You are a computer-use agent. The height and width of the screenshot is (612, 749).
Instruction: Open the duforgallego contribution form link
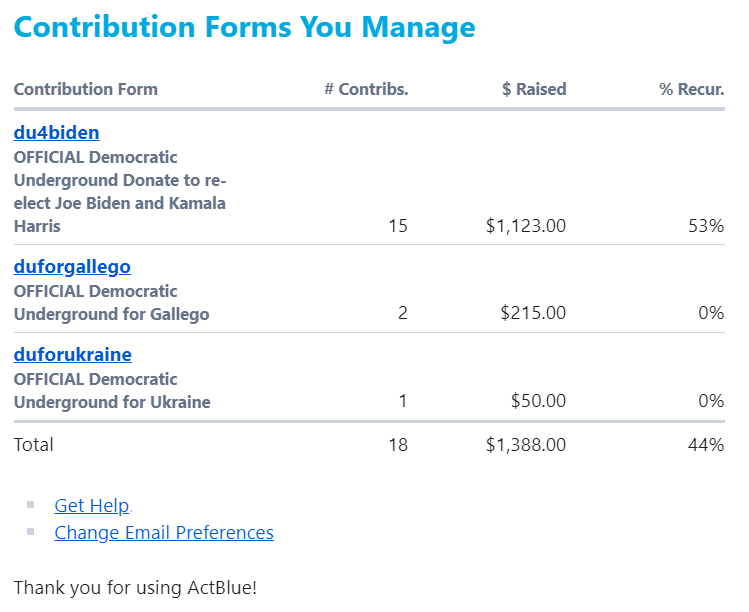pos(72,267)
